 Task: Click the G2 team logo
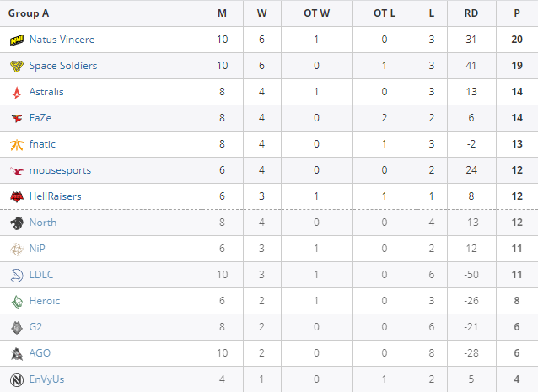click(x=17, y=327)
